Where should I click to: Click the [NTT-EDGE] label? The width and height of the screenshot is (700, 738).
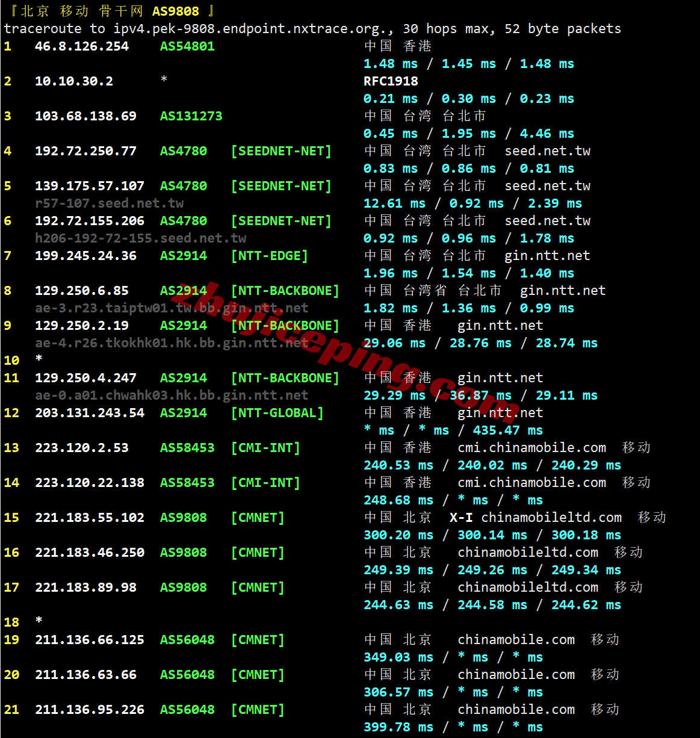[x=270, y=256]
